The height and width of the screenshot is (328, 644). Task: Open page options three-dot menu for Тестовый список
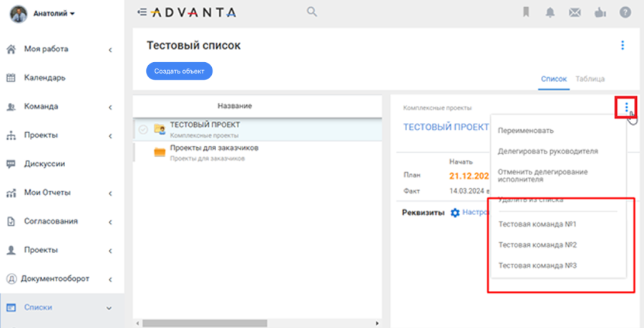pyautogui.click(x=623, y=45)
